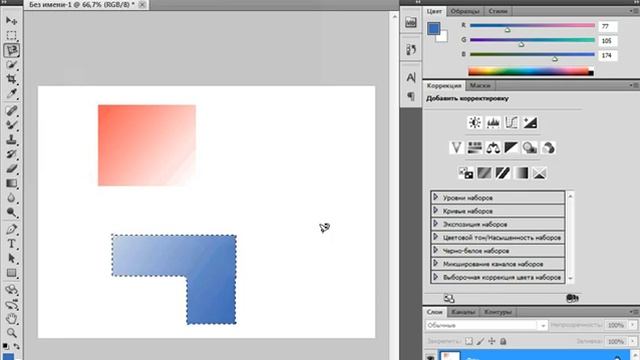Toggle lock all padlock icon
The width and height of the screenshot is (640, 360).
click(503, 341)
